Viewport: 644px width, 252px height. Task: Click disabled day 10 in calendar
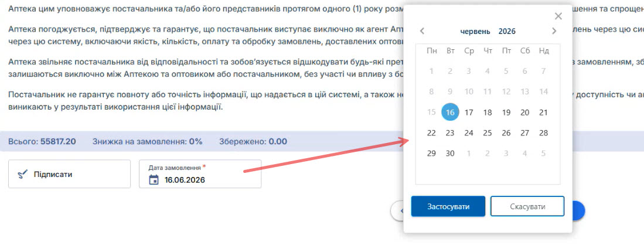point(469,92)
